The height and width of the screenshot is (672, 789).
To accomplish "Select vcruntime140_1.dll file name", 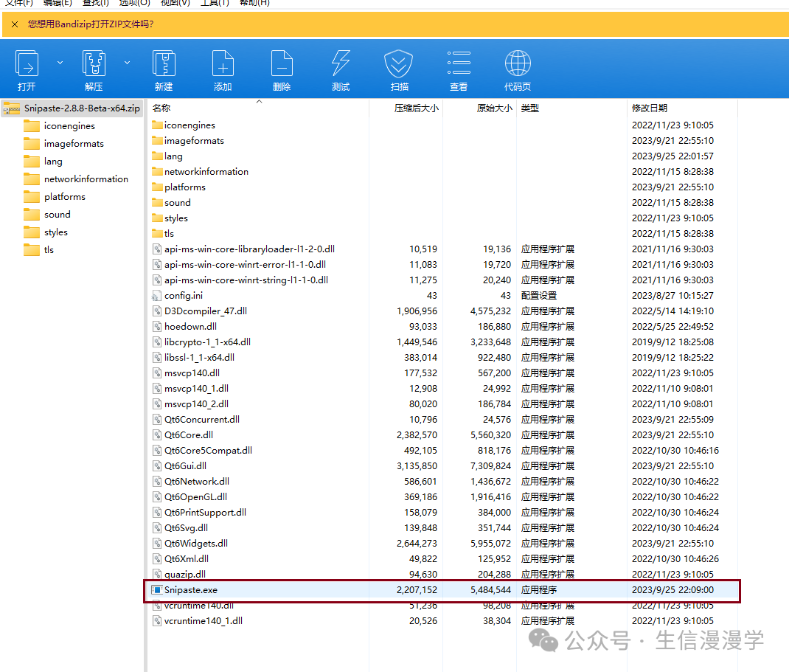I will click(x=204, y=621).
